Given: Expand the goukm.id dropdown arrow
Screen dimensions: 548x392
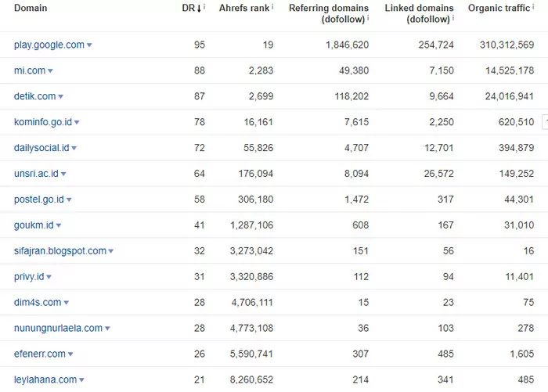Looking at the screenshot, I should pos(59,225).
